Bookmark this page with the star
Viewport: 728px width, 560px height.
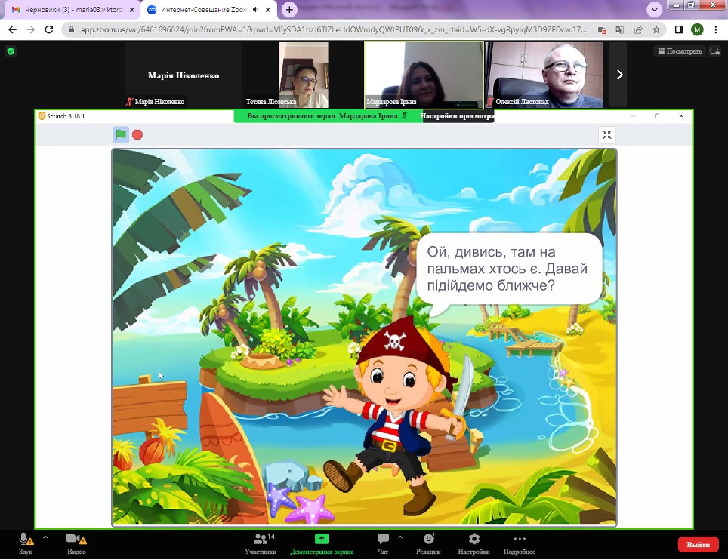coord(656,29)
